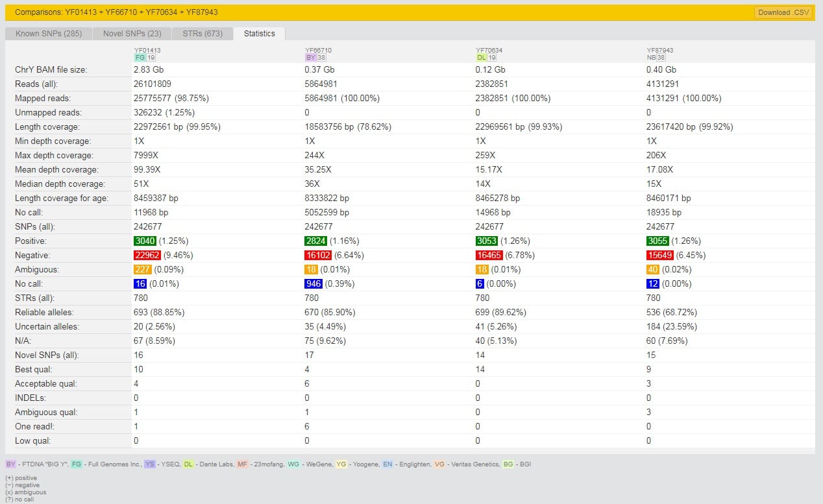Click the EN legend badge for Englighten

[387, 464]
